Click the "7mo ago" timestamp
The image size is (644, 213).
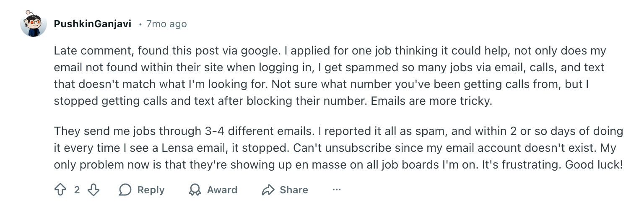point(166,24)
